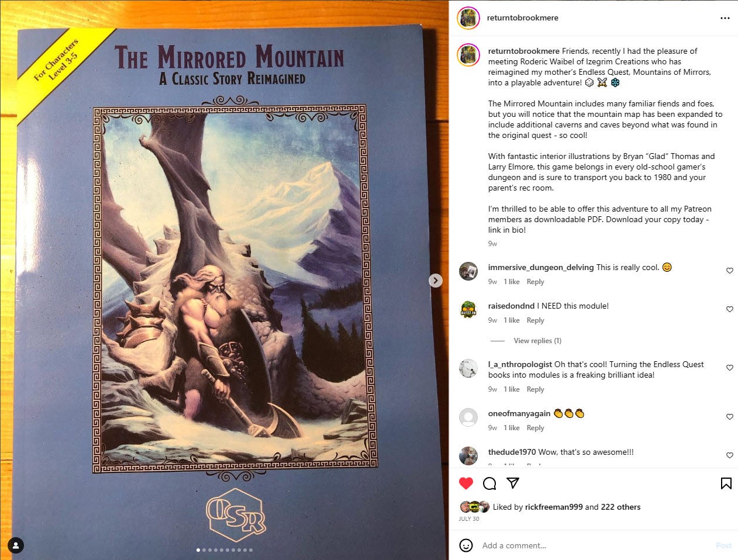Open returntobrookmere profile from header username
This screenshot has width=738, height=560.
coord(522,18)
